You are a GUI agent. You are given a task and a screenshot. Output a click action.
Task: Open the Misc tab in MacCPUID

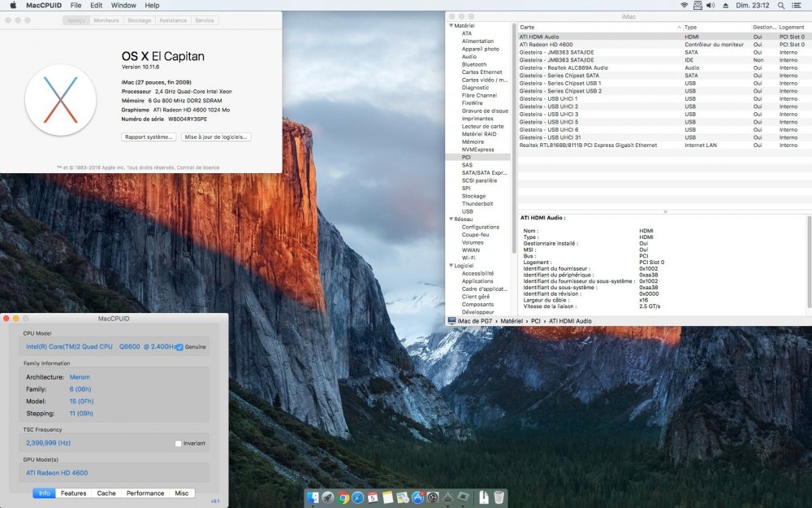tap(182, 493)
